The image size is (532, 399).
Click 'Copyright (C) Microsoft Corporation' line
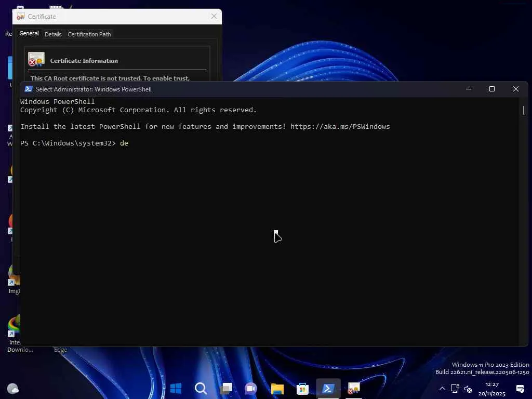pyautogui.click(x=138, y=110)
